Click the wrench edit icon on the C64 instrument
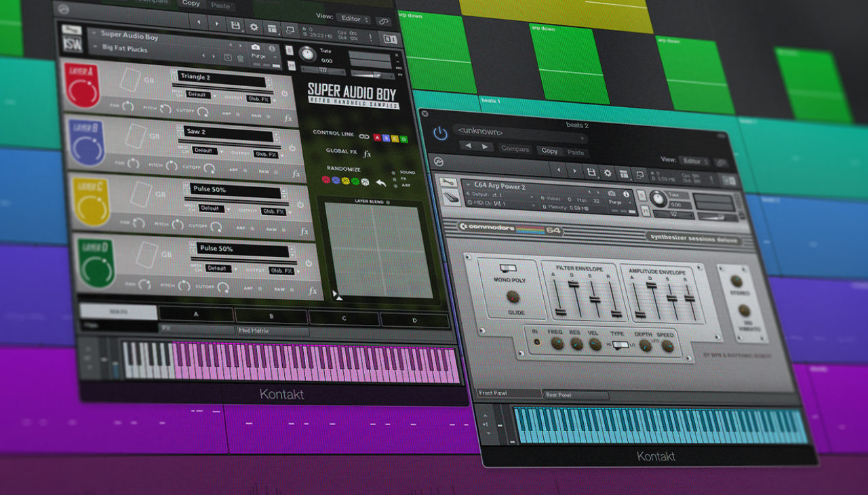This screenshot has width=868, height=495. [x=448, y=182]
